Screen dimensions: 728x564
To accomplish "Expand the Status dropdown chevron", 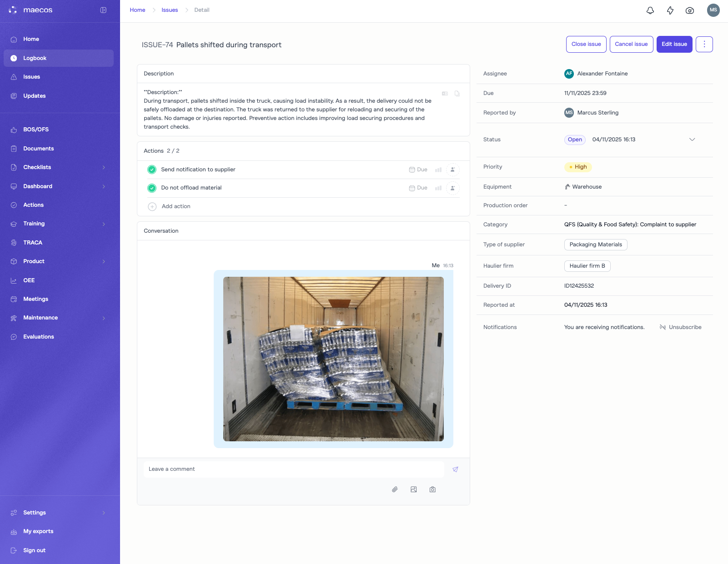I will (x=692, y=140).
